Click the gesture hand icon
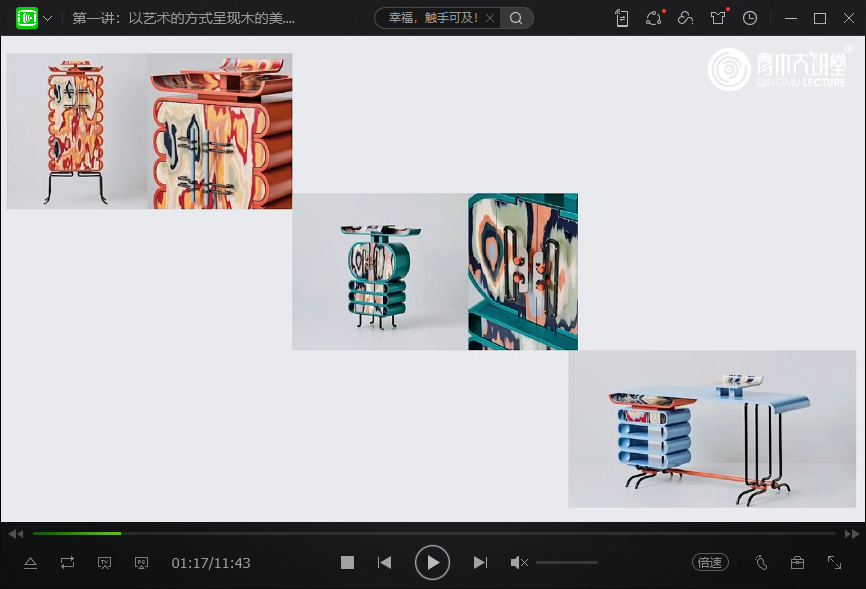The height and width of the screenshot is (589, 866). (x=761, y=562)
